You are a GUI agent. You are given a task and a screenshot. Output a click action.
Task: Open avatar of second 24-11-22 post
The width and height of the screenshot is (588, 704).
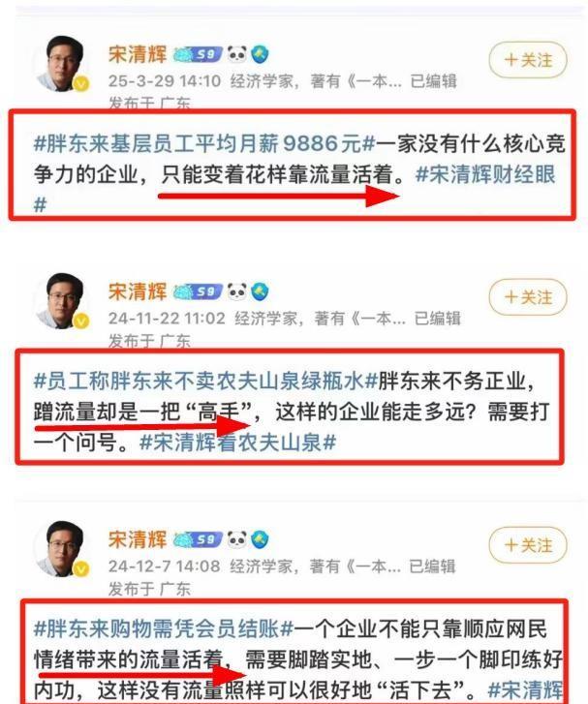click(x=63, y=301)
